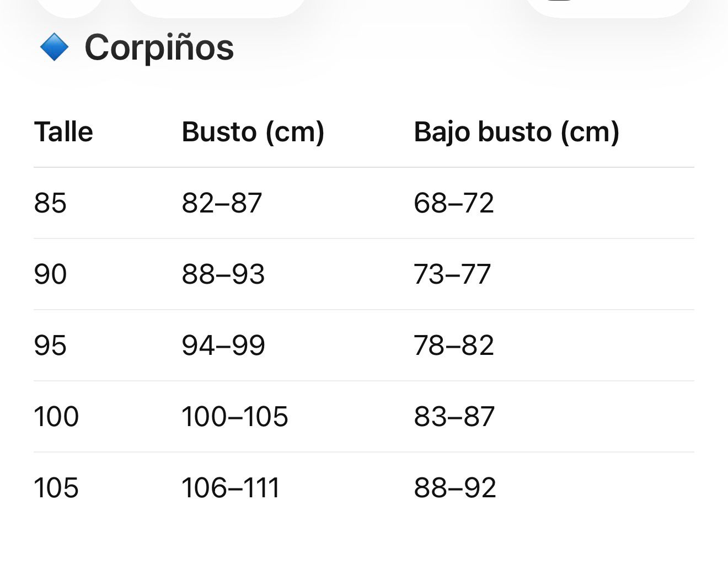Select the Bajo busto (cm) column header

click(516, 132)
